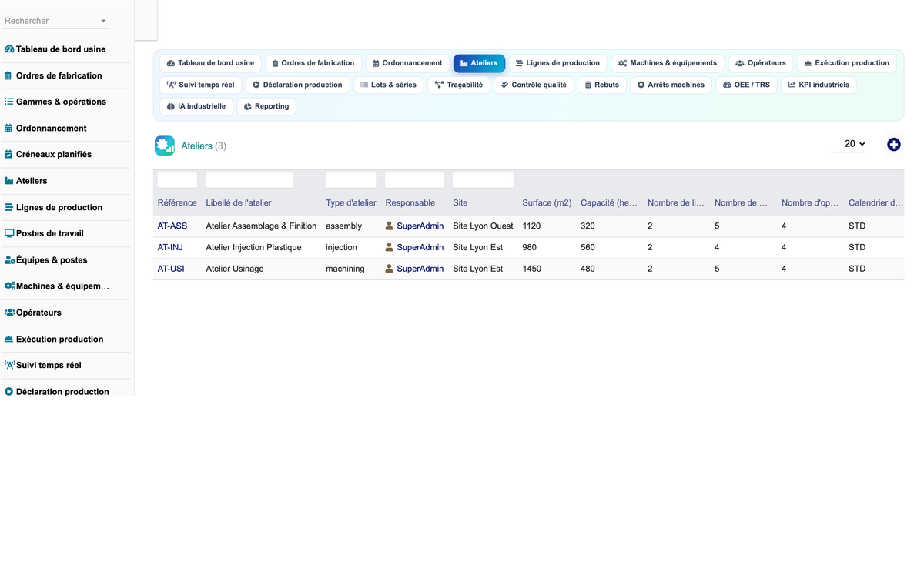This screenshot has height=572, width=924.
Task: Click the Ateliers module logo icon
Action: coord(165,146)
